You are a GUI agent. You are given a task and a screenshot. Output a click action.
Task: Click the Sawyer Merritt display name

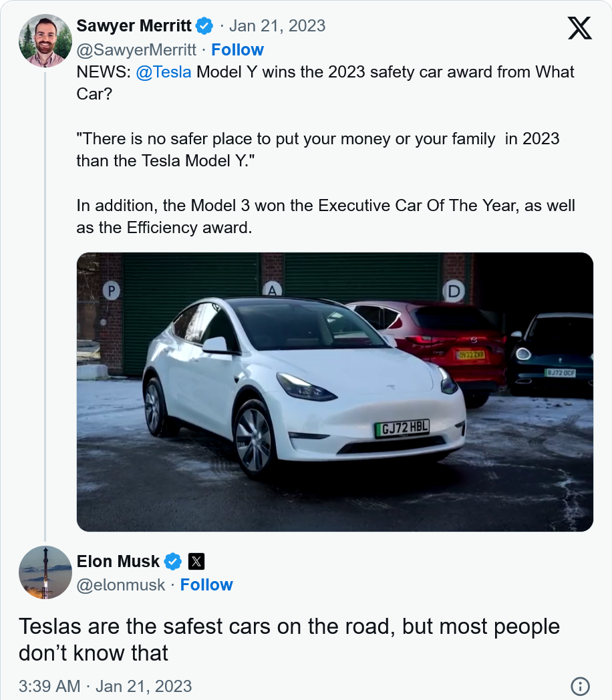click(134, 27)
